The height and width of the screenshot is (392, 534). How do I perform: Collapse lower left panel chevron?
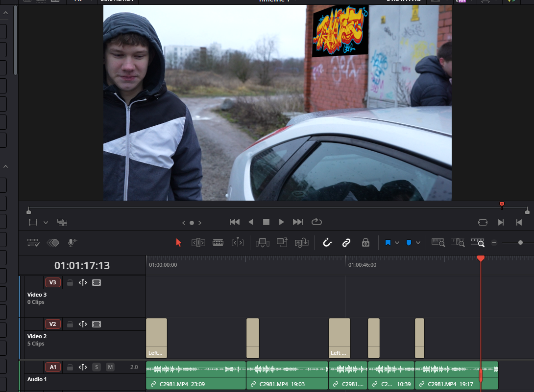coord(5,166)
